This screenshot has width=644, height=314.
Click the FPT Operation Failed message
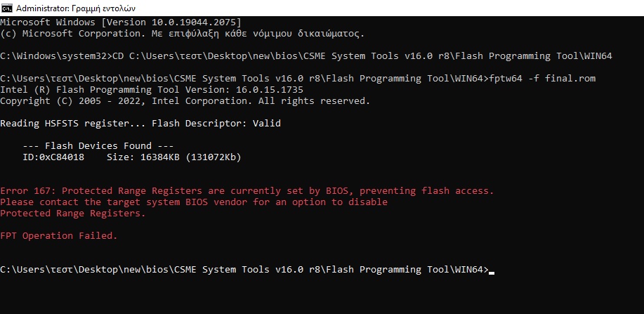(x=59, y=235)
